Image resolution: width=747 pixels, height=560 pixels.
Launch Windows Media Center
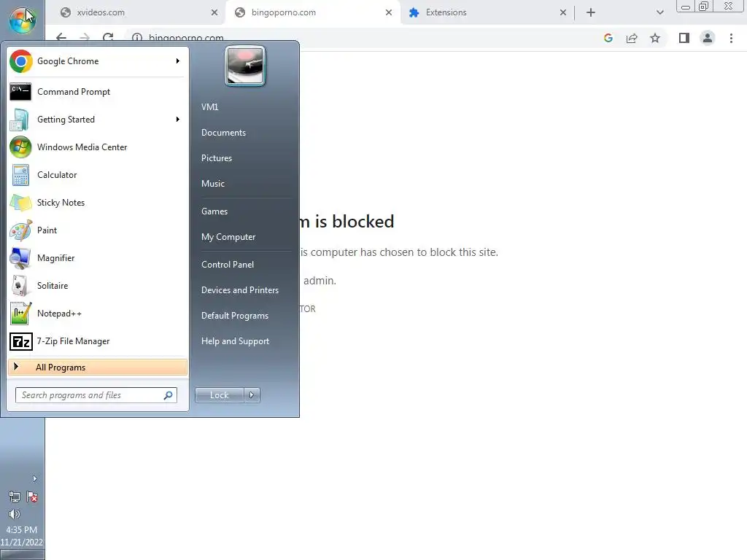[98, 147]
